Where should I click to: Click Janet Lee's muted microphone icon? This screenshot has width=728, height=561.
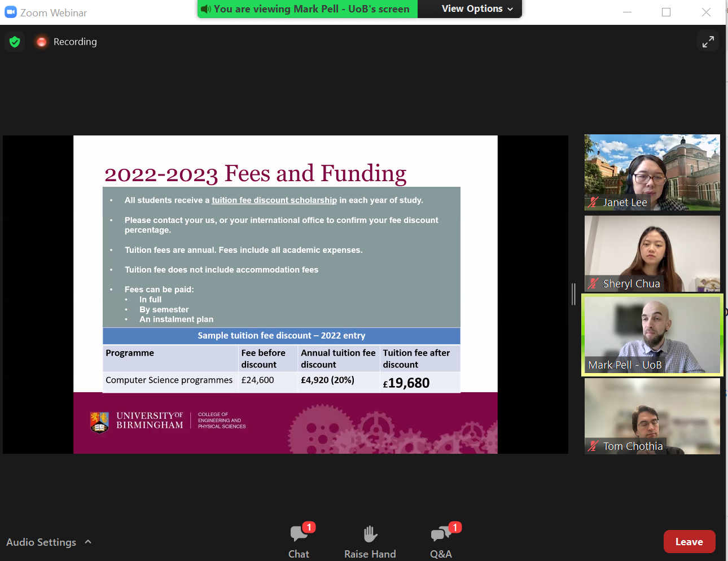click(x=593, y=203)
